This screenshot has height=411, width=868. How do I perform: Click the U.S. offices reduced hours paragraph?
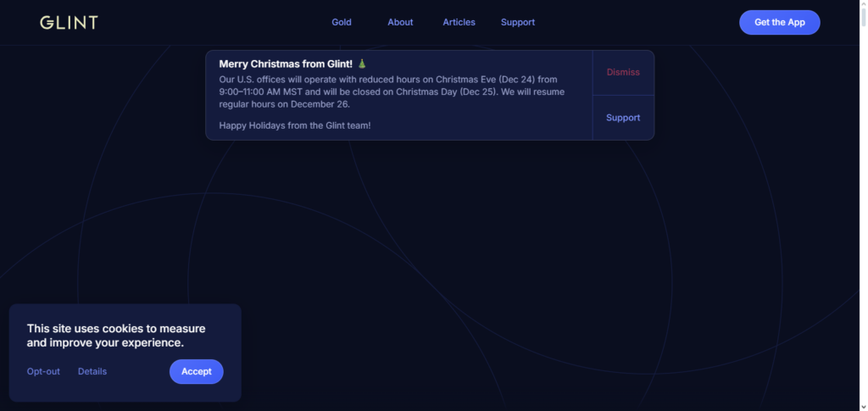[x=390, y=92]
